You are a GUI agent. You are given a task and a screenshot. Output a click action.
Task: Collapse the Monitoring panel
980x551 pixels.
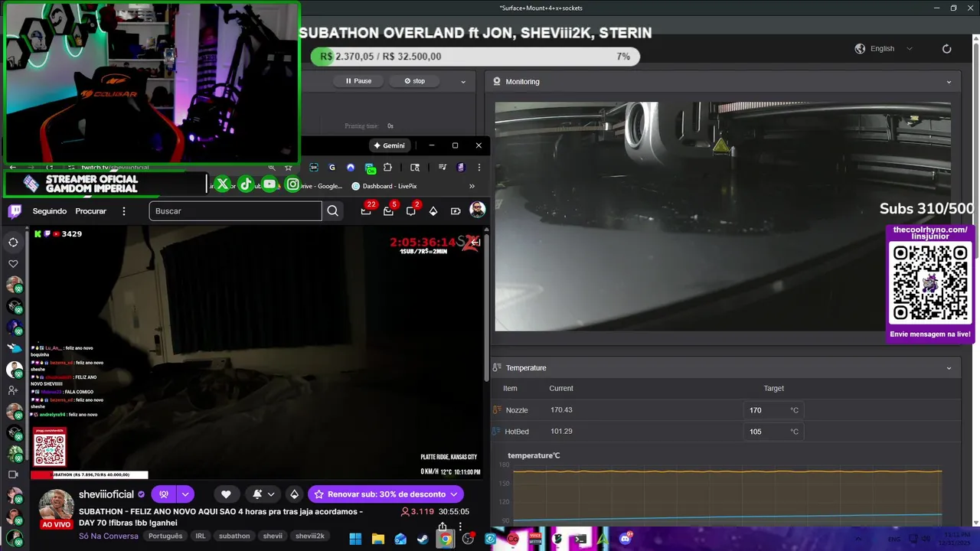coord(949,82)
